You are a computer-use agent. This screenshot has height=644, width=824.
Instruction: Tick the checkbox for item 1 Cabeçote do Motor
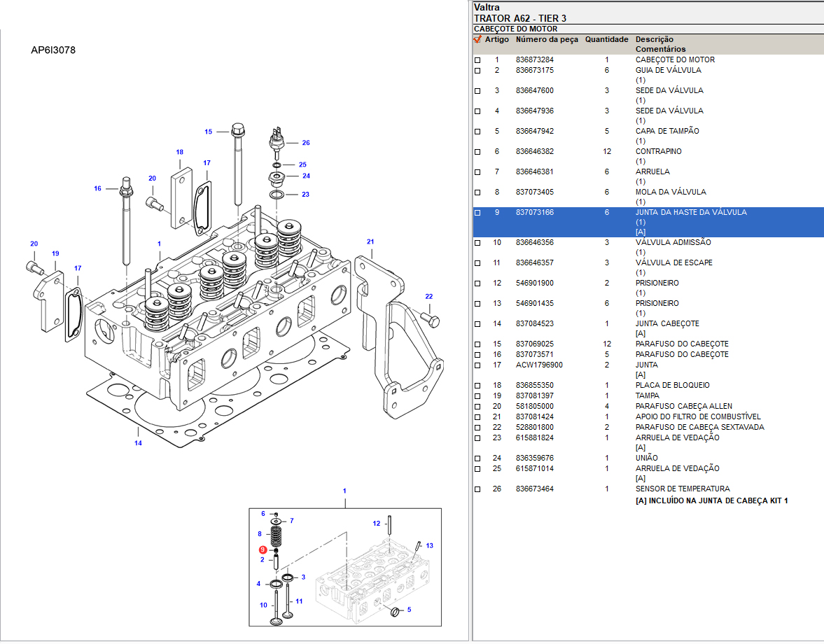tap(477, 60)
